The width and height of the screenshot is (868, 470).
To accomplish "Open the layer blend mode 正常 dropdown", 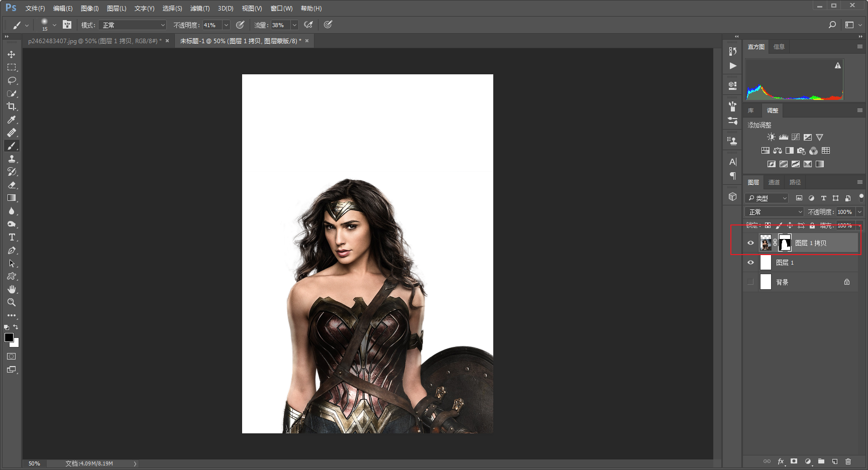I will tap(775, 212).
